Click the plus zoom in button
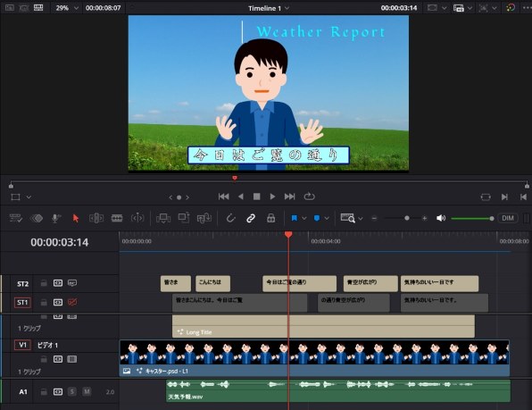This screenshot has width=532, height=410. 425,218
